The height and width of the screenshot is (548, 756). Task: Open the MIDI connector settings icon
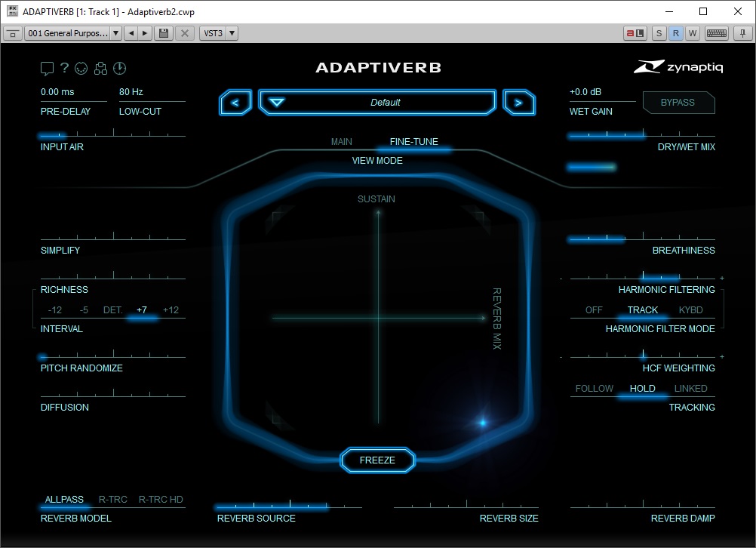click(81, 69)
